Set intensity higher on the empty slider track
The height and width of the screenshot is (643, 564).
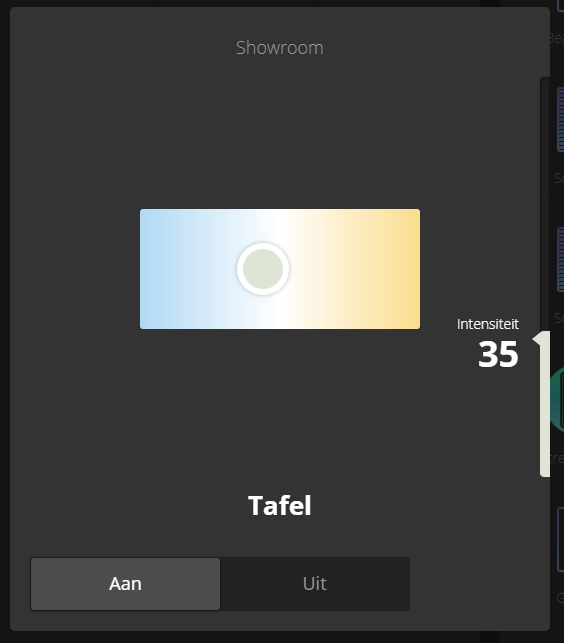click(545, 205)
